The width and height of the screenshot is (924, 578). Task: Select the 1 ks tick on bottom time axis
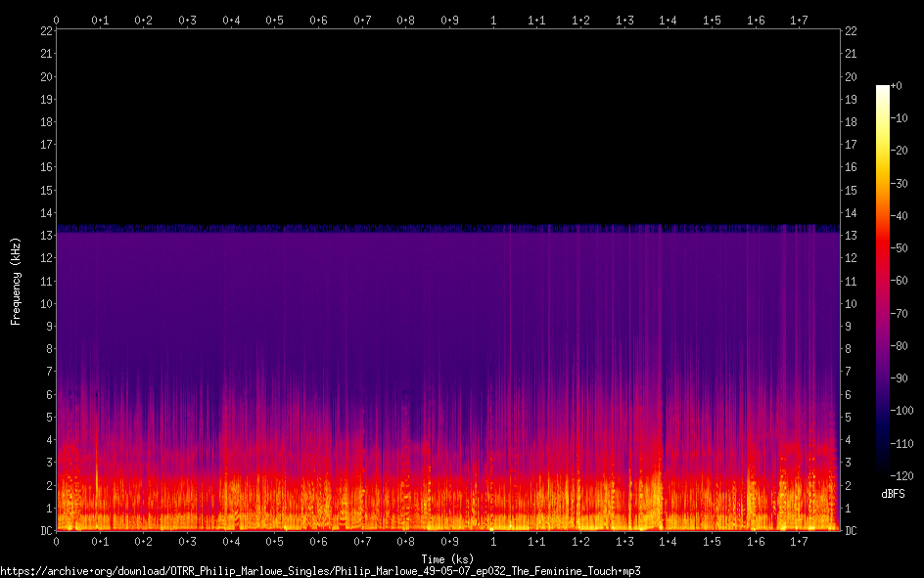click(493, 541)
